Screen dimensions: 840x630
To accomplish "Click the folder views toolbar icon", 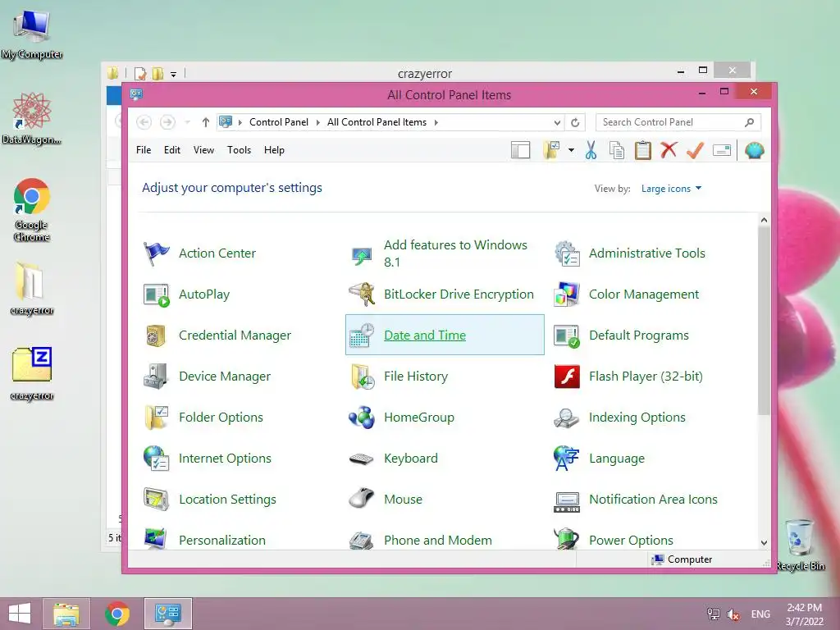I will [x=551, y=151].
